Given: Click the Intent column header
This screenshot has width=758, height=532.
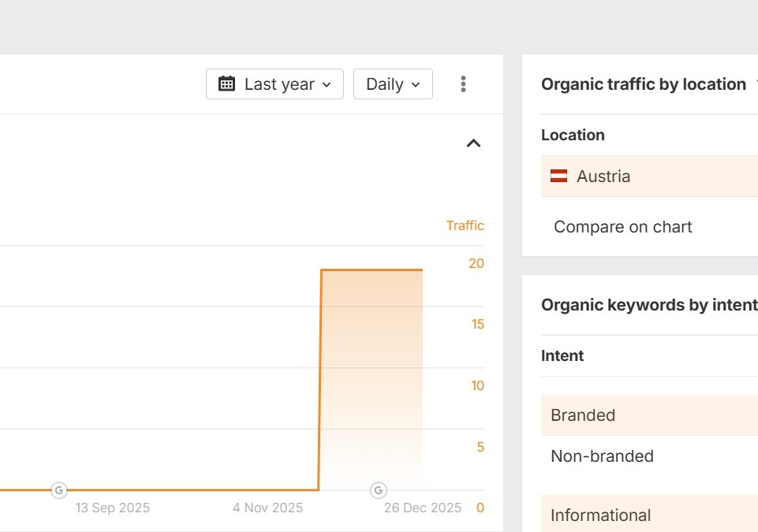Looking at the screenshot, I should point(562,355).
